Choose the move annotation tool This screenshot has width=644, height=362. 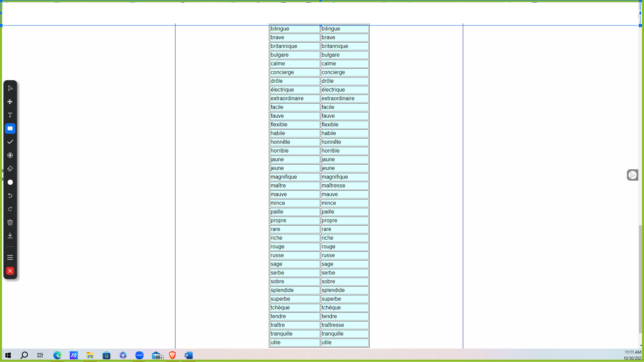tap(10, 102)
